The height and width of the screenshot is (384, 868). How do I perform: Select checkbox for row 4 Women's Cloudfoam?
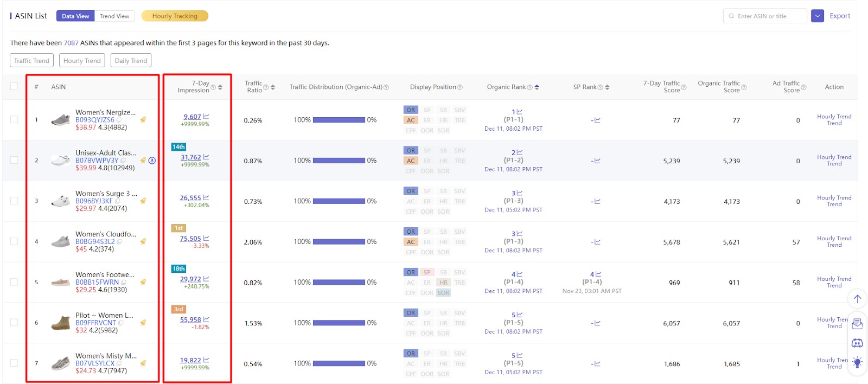point(14,241)
